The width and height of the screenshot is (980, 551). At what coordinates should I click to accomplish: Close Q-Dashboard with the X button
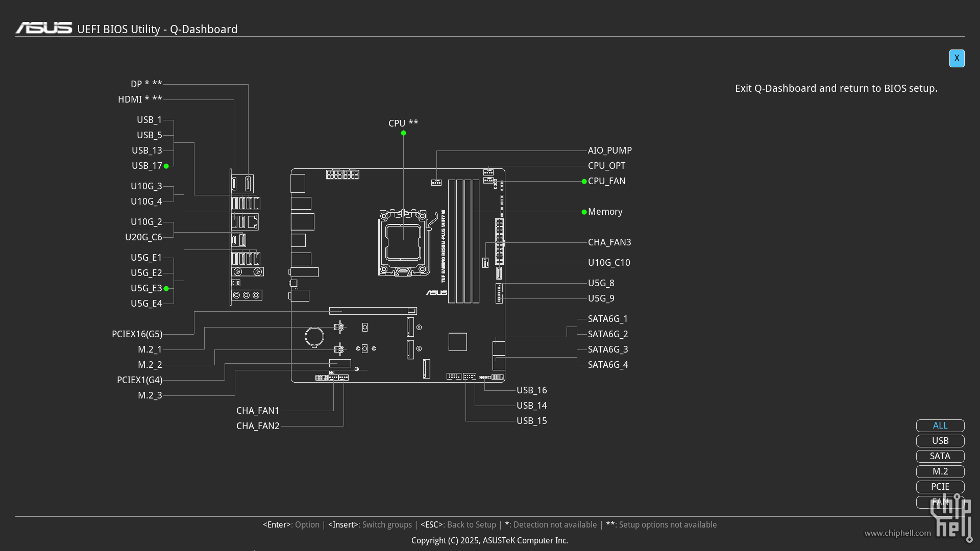pyautogui.click(x=957, y=58)
